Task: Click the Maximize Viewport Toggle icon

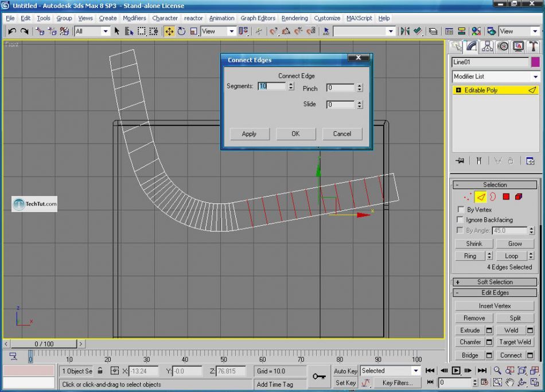Action: pyautogui.click(x=535, y=383)
